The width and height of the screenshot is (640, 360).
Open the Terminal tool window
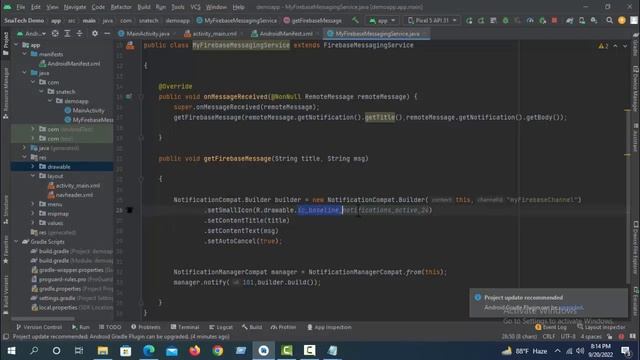(x=185, y=327)
